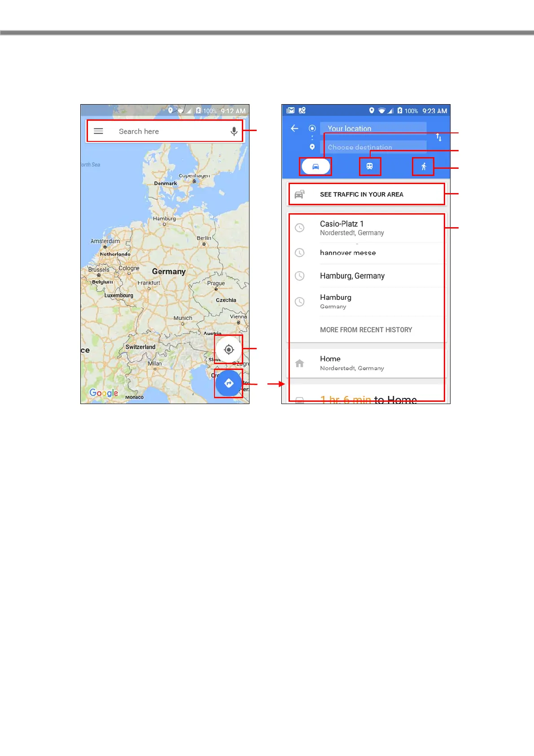Tap the Switzerland label on map
This screenshot has width=534, height=756.
tap(140, 347)
